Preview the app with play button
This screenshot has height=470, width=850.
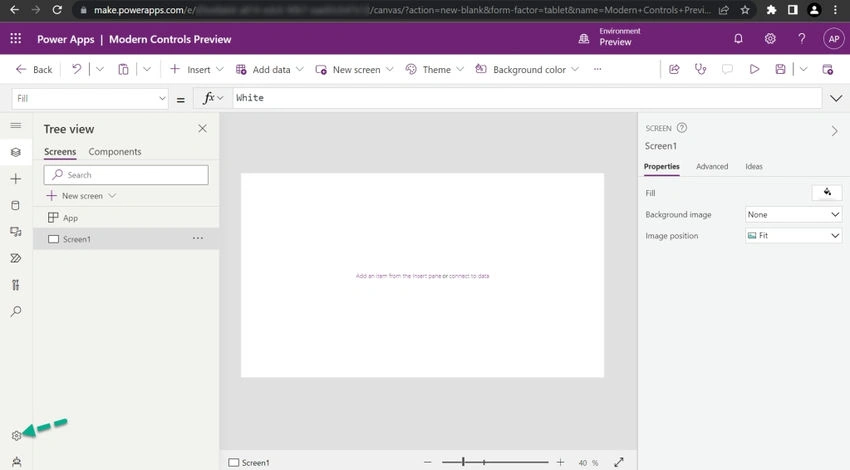[x=754, y=69]
